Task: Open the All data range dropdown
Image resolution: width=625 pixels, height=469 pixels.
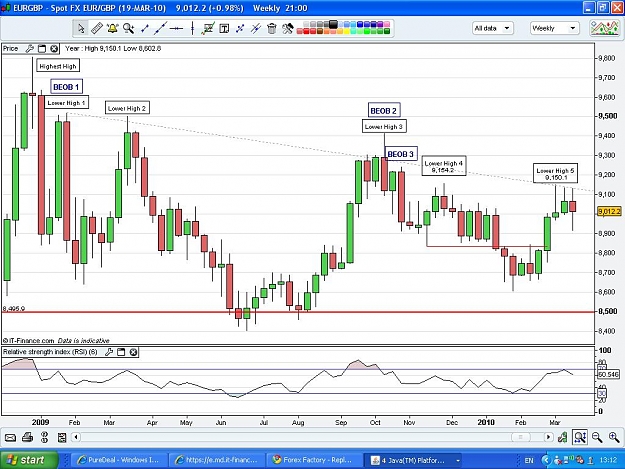Action: point(493,28)
